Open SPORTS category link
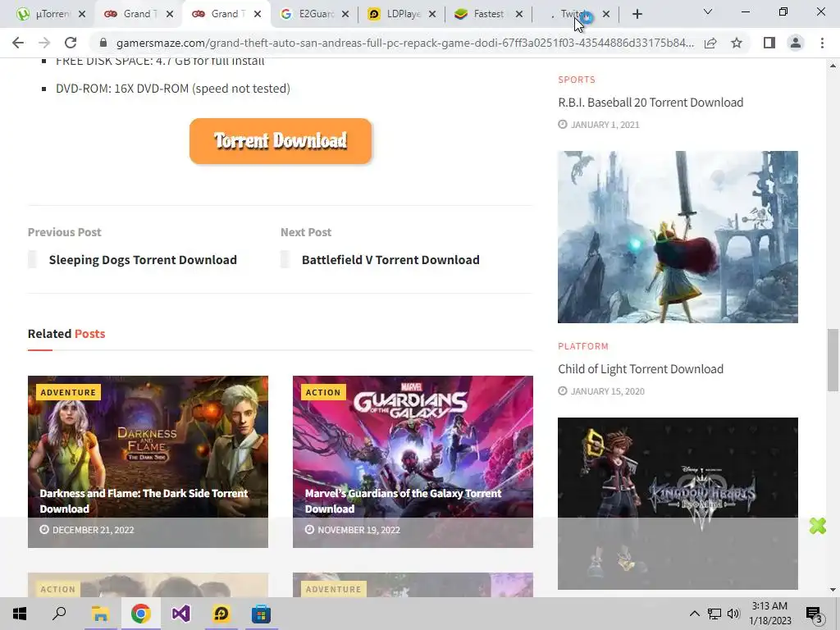The image size is (840, 630). (x=577, y=80)
